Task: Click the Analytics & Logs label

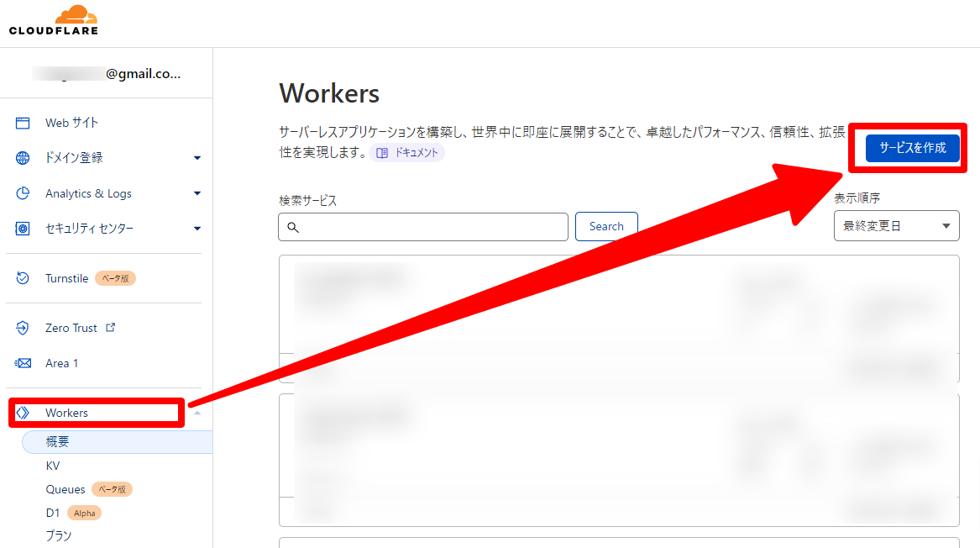Action: click(x=88, y=193)
